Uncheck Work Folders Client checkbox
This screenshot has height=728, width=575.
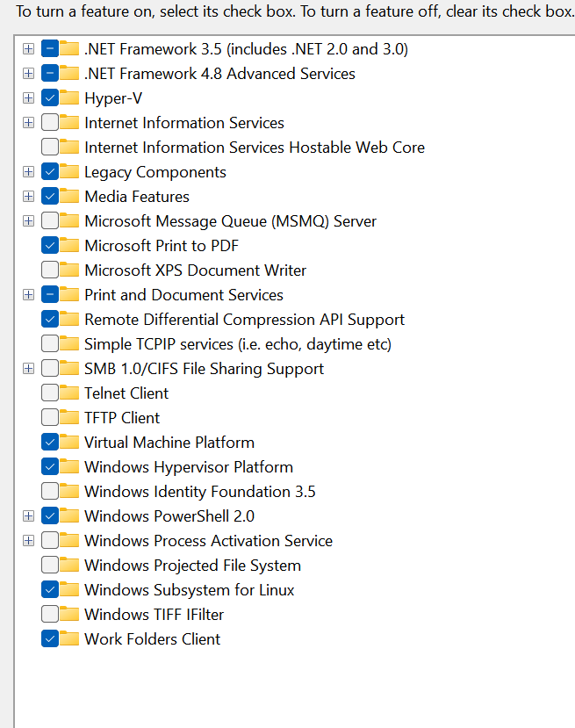[x=50, y=638]
